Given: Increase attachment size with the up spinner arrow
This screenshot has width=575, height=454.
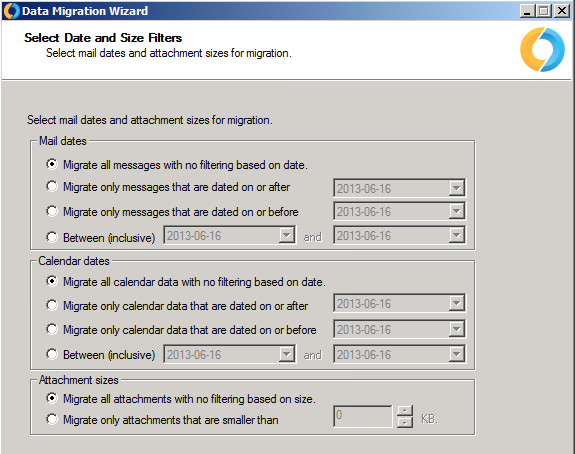Looking at the screenshot, I should (x=405, y=411).
